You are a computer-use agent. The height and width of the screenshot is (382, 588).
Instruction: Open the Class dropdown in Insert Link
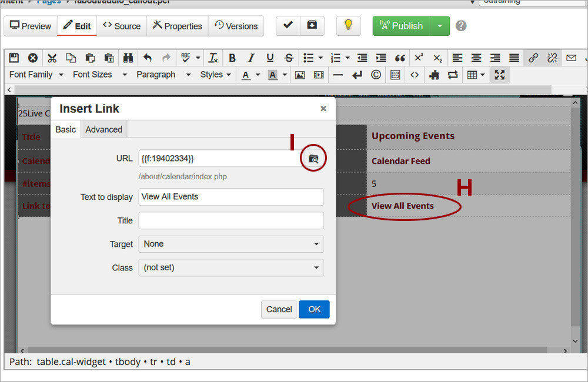tap(231, 267)
